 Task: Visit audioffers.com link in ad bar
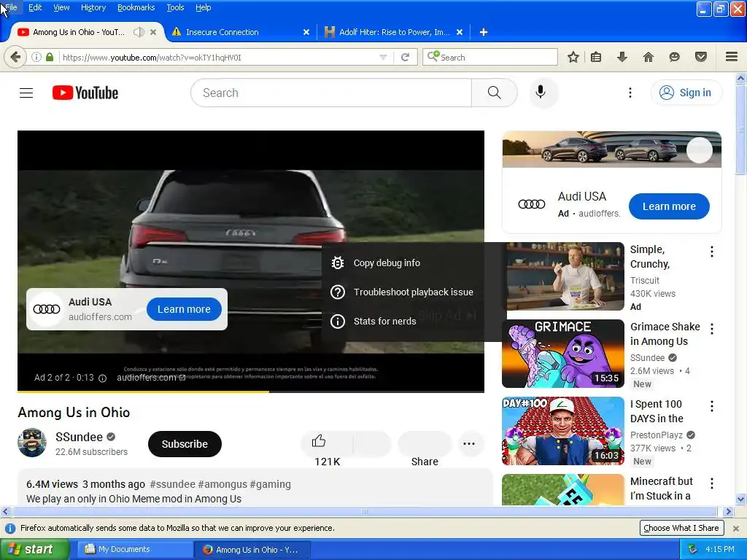click(x=151, y=378)
